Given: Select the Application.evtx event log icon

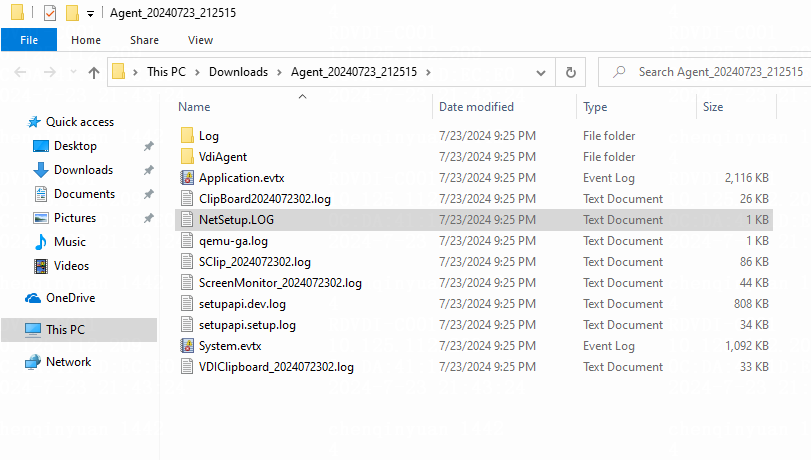Looking at the screenshot, I should coord(187,177).
